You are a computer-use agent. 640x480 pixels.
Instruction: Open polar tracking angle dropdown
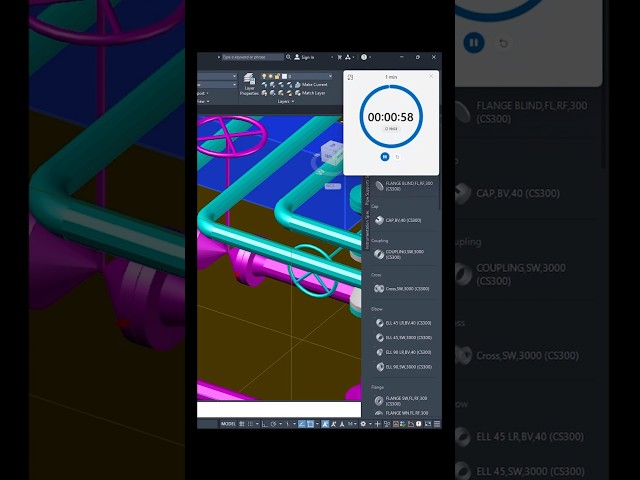[x=281, y=424]
